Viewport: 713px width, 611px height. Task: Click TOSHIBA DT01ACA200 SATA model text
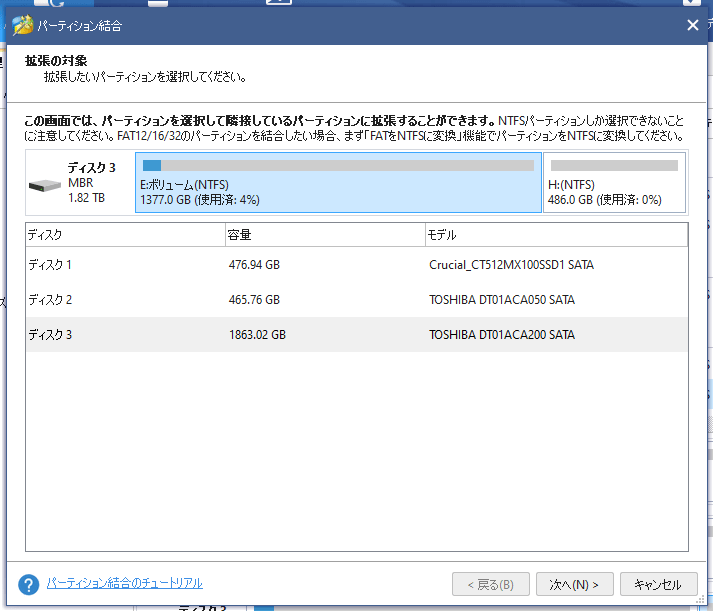(502, 335)
